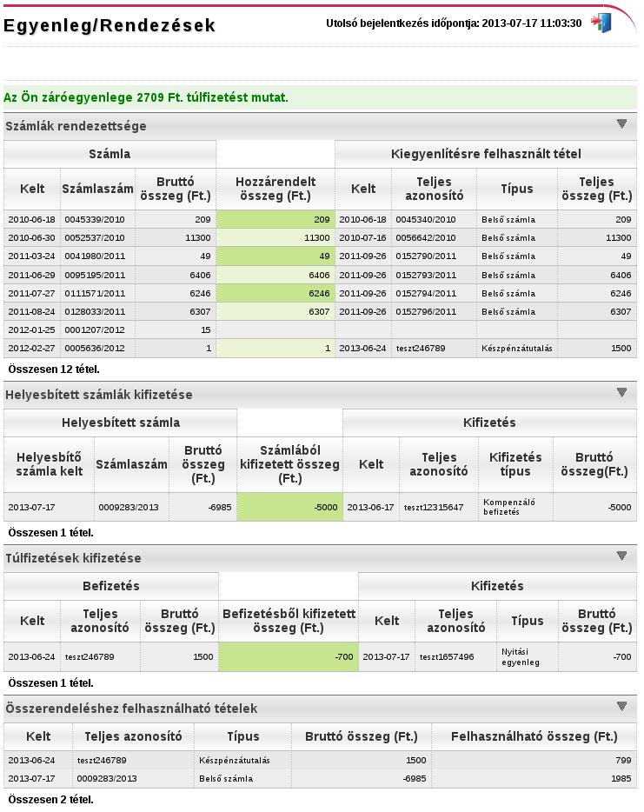Image resolution: width=644 pixels, height=812 pixels.
Task: Select invoice number 0111571/2011
Action: pyautogui.click(x=95, y=293)
